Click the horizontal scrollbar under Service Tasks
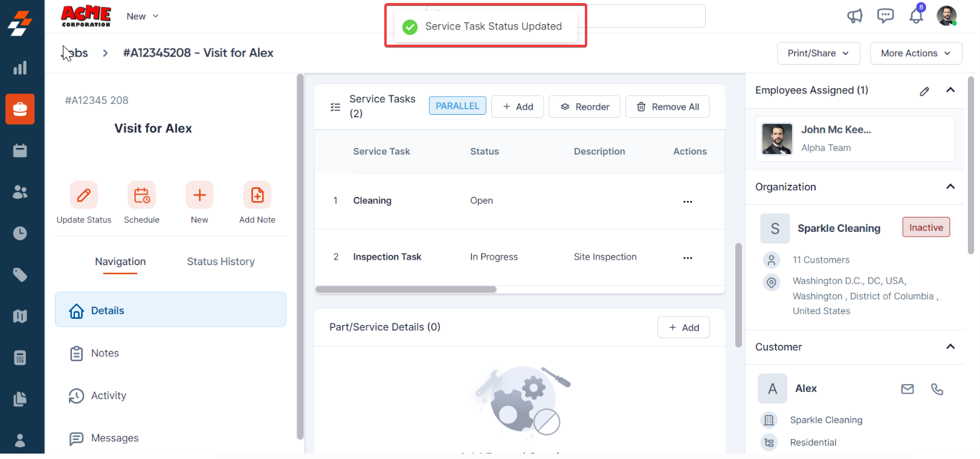The width and height of the screenshot is (980, 459). pyautogui.click(x=406, y=289)
